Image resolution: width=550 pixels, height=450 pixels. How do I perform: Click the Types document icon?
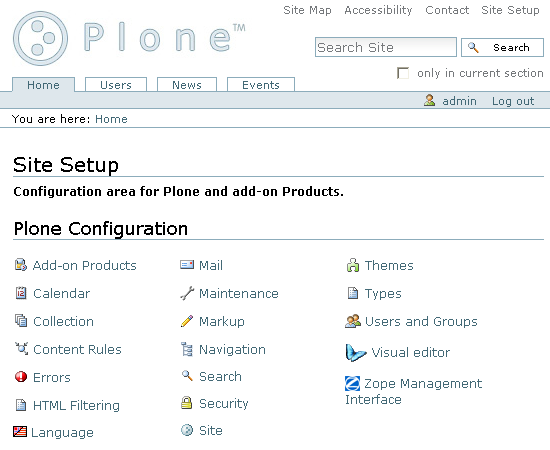(353, 293)
